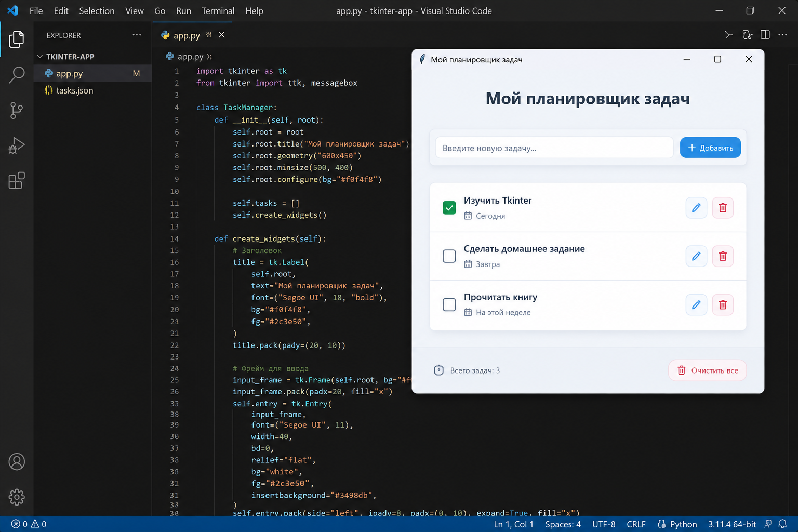Open the Terminal menu
Screen dimensions: 798x532
coord(218,11)
